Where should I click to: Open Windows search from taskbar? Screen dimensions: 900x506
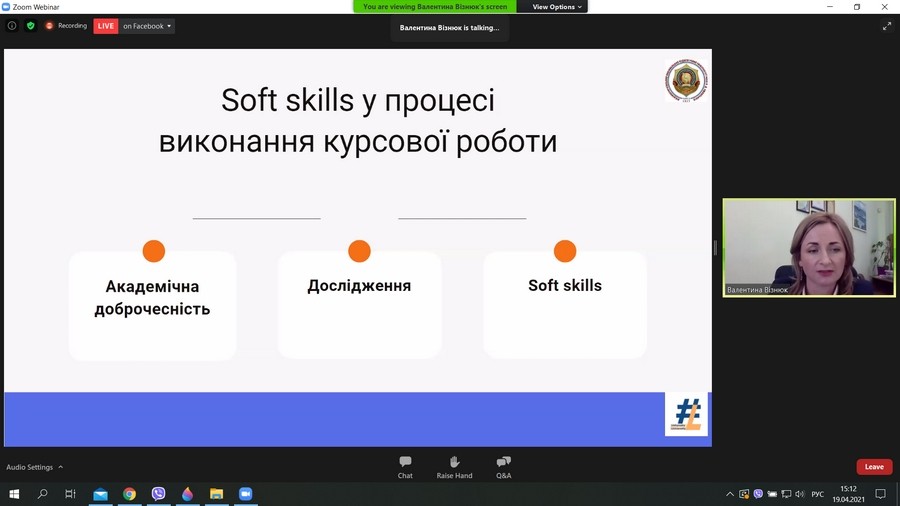click(x=42, y=494)
